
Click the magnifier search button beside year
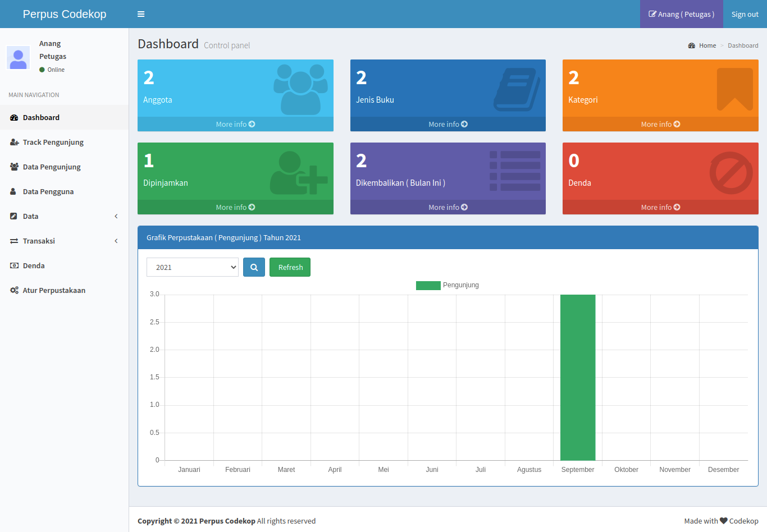254,267
